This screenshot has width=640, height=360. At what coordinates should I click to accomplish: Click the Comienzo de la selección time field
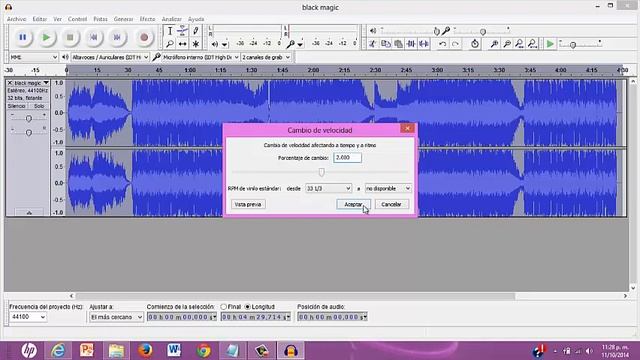pyautogui.click(x=182, y=317)
